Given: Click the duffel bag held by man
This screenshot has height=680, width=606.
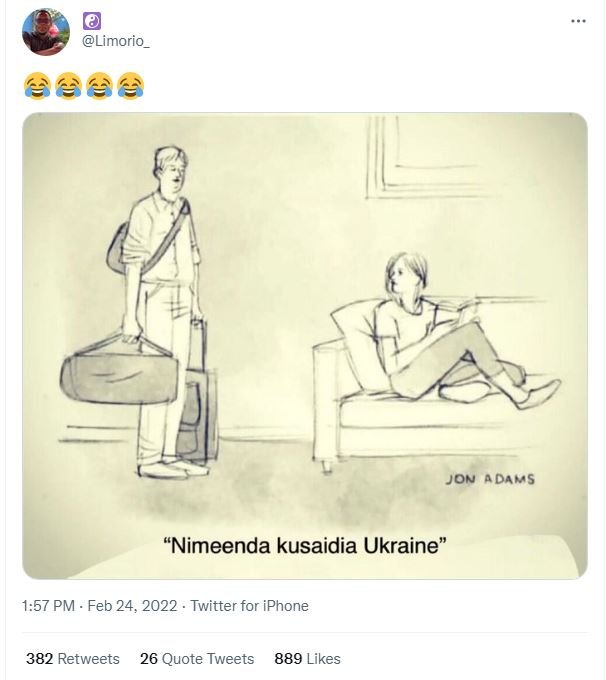Looking at the screenshot, I should click(x=119, y=373).
